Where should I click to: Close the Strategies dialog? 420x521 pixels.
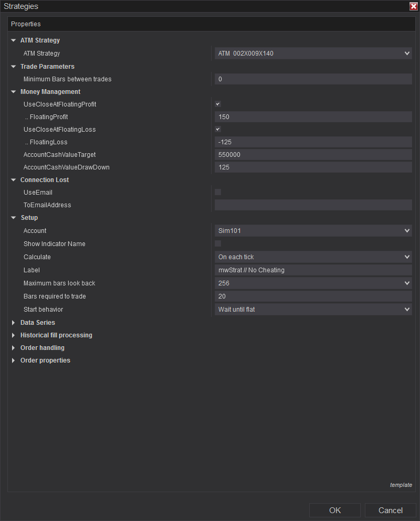pos(414,6)
